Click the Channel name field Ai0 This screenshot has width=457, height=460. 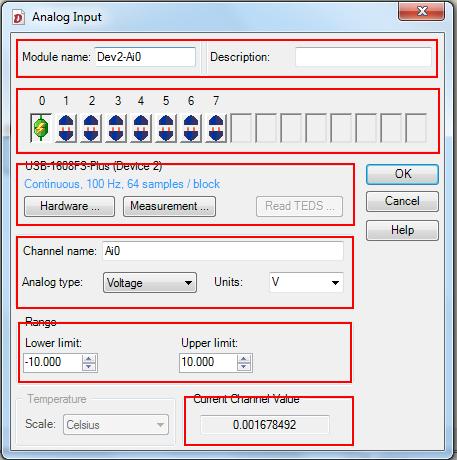[223, 251]
